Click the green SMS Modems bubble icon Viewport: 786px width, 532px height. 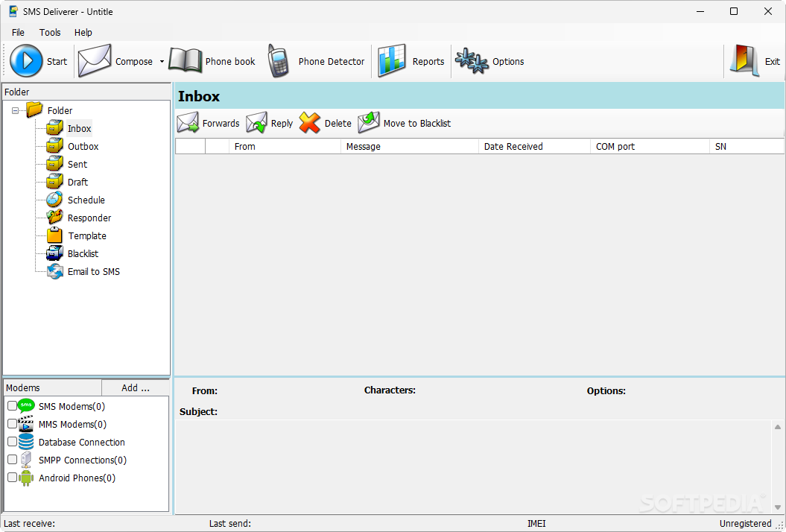[x=26, y=405]
